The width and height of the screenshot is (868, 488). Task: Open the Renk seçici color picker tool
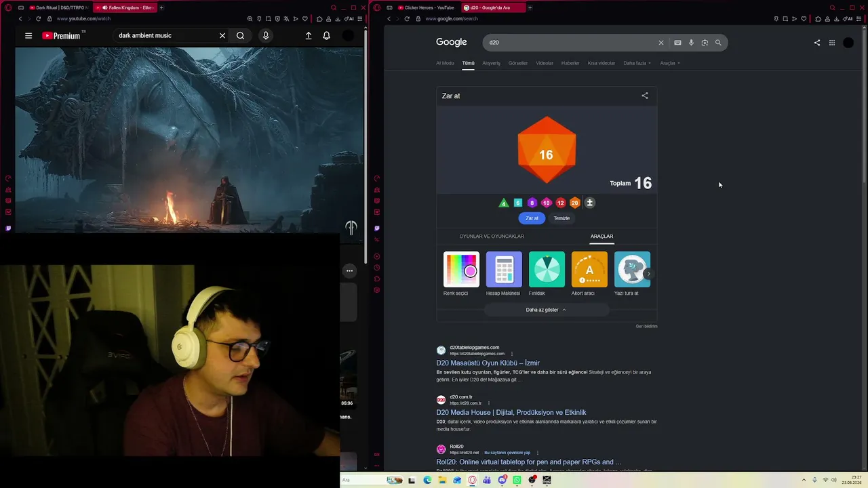[x=461, y=274]
